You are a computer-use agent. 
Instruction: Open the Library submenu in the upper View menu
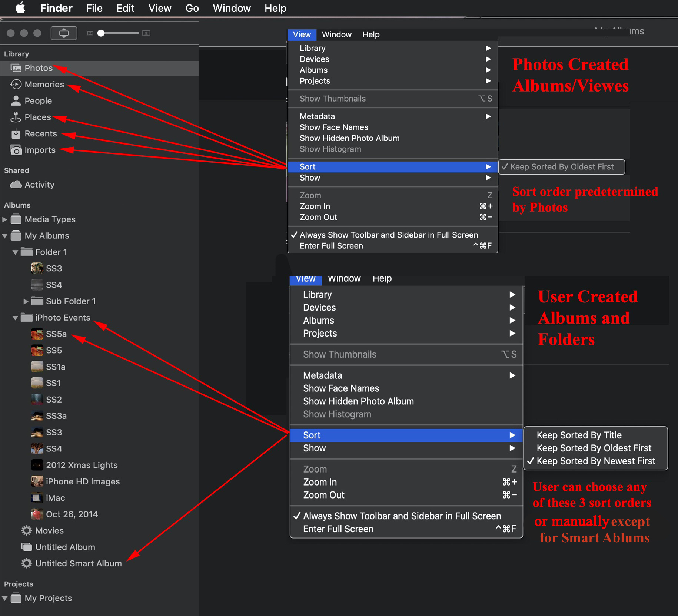[x=393, y=48]
